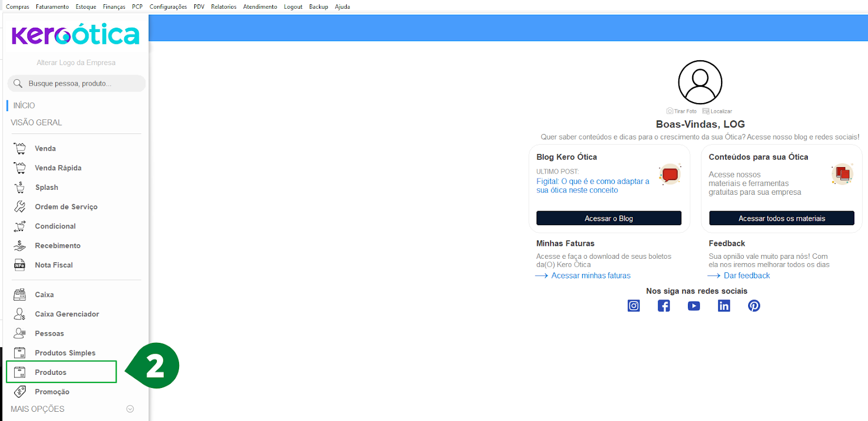Click the Recebimento hand-coin icon
The height and width of the screenshot is (421, 868).
point(20,245)
